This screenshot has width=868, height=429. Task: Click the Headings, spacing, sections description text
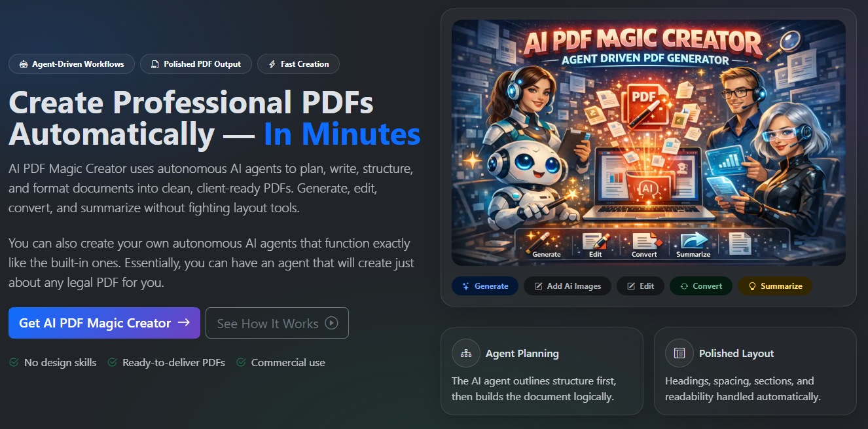pyautogui.click(x=743, y=388)
